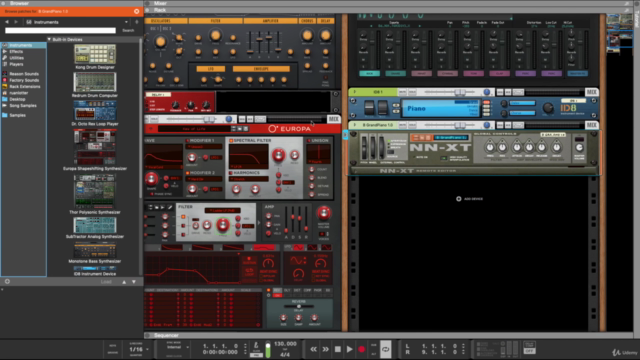Image resolution: width=640 pixels, height=360 pixels.
Task: Click the Sequencer panel header
Action: pos(167,336)
